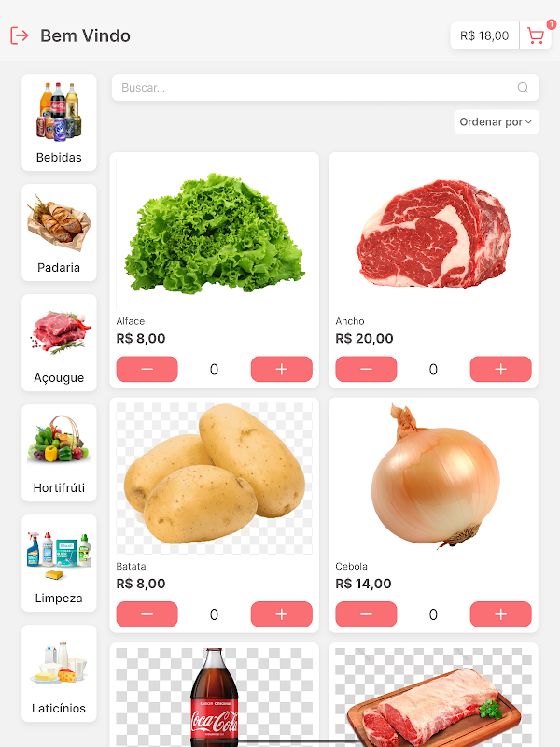The image size is (560, 747).
Task: Open the shopping cart icon
Action: coord(536,35)
